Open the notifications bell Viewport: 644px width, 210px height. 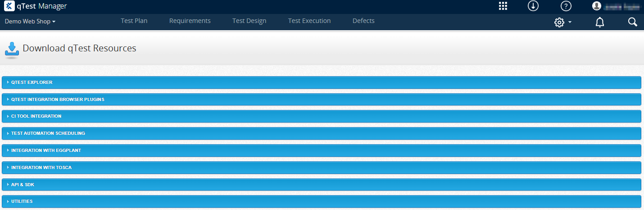[x=600, y=22]
